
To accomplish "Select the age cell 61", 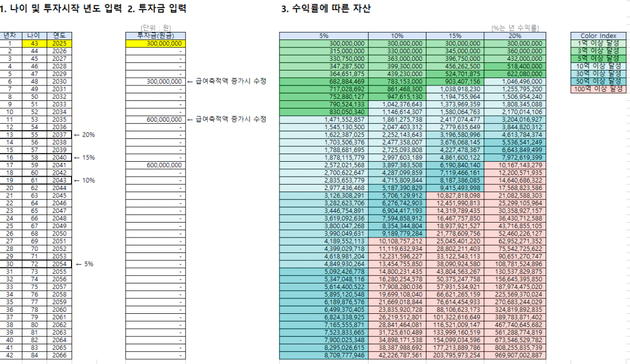I will pos(34,180).
